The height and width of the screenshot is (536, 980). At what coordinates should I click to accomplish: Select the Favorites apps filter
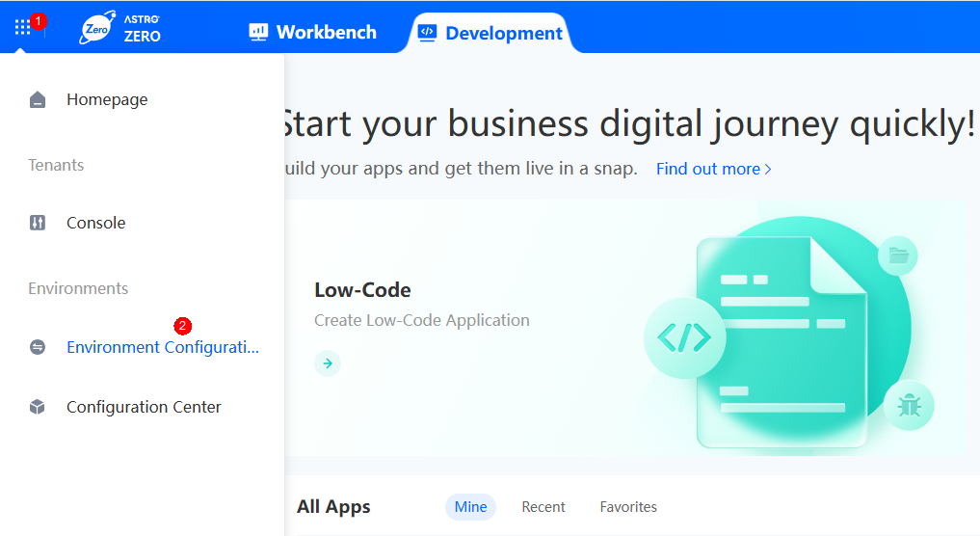click(x=628, y=507)
